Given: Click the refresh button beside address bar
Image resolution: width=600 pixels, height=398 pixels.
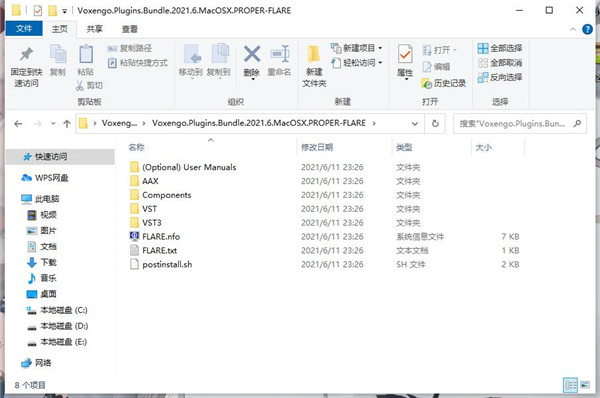Looking at the screenshot, I should point(435,124).
